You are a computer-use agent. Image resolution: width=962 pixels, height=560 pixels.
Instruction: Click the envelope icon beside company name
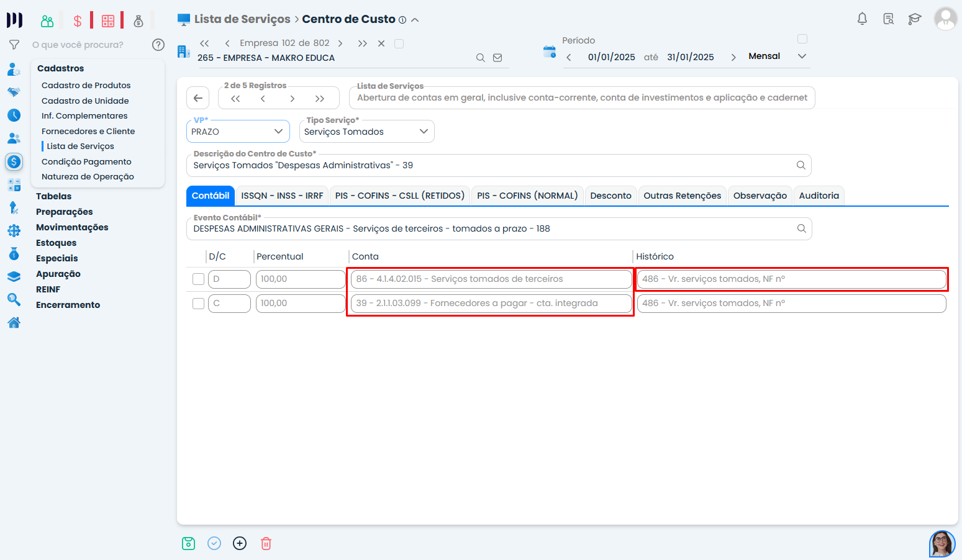(x=497, y=58)
